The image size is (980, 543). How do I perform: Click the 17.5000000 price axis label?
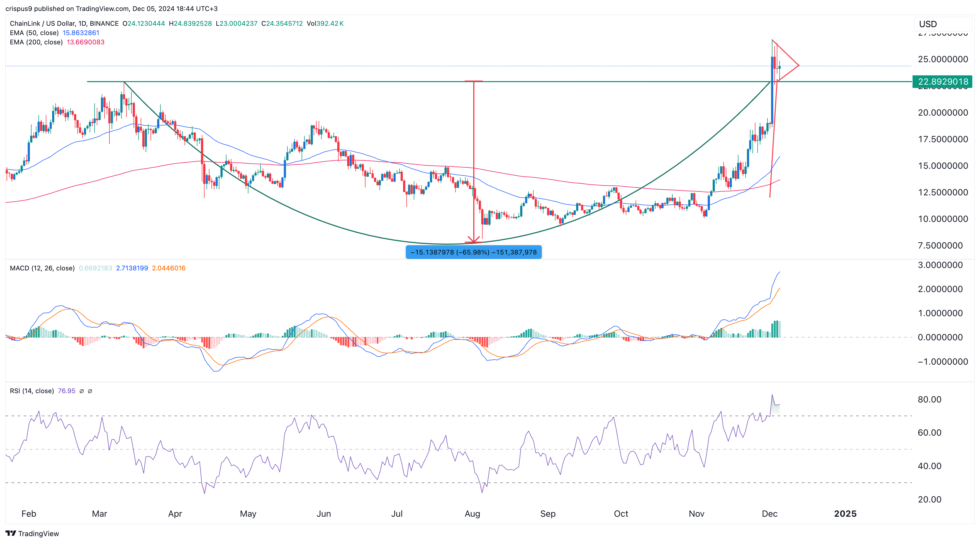(x=943, y=139)
